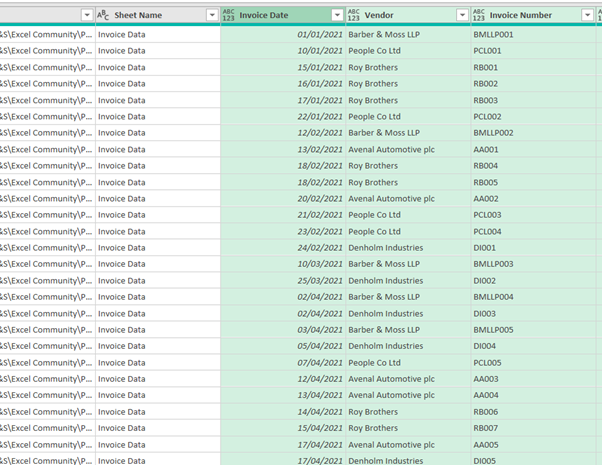Click invoice number cell RB004

(533, 166)
